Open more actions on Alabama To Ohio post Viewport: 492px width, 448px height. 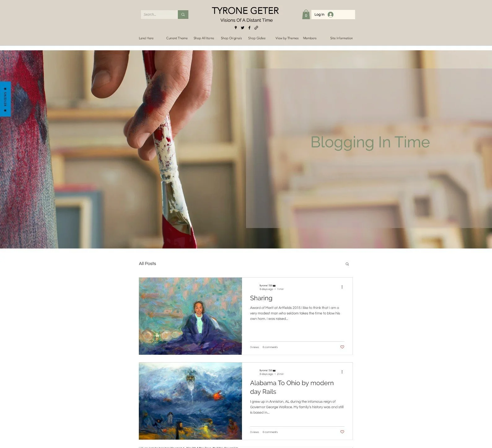[342, 372]
